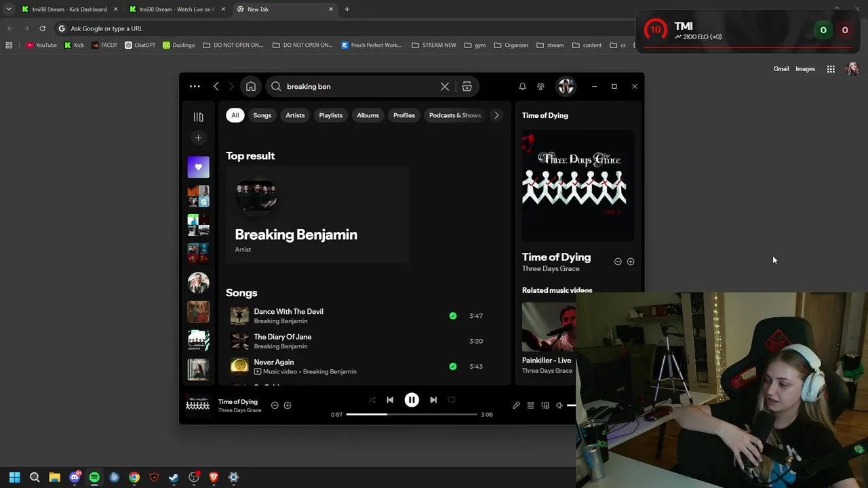Image resolution: width=868 pixels, height=488 pixels.
Task: Filter results by Artists
Action: 295,115
